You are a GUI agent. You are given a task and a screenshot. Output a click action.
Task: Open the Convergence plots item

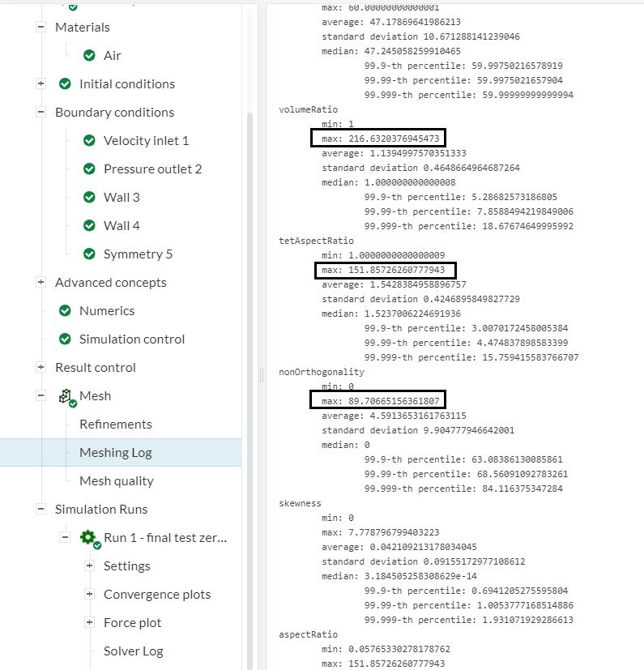pyautogui.click(x=157, y=595)
